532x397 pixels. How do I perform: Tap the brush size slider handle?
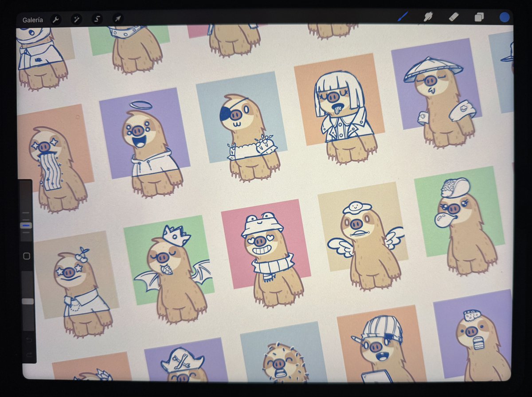tap(27, 225)
